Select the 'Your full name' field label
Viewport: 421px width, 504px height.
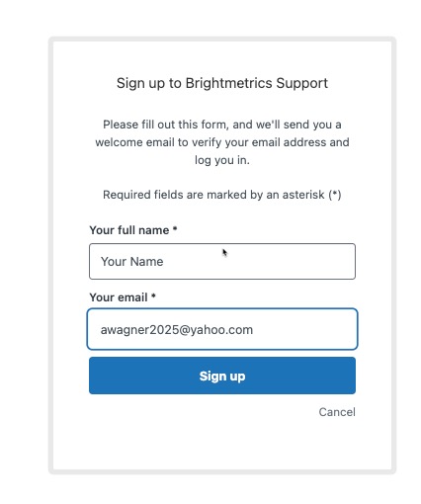[129, 230]
